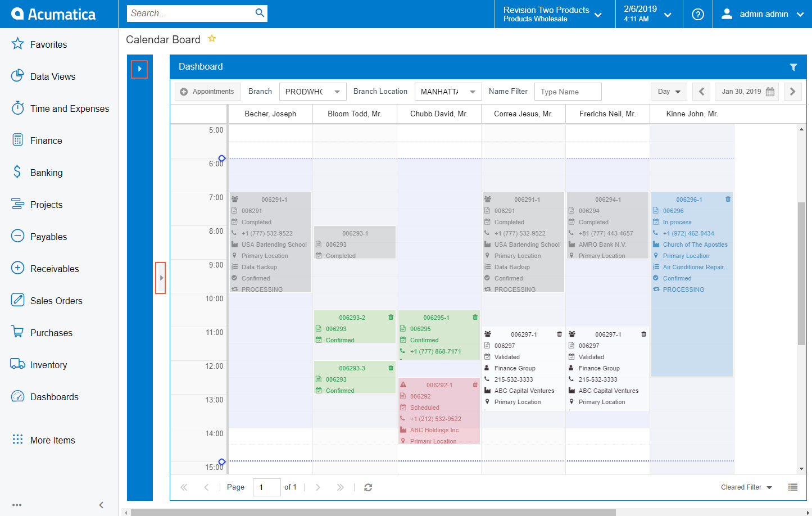Open Sales Orders workspace
The height and width of the screenshot is (516, 812).
56,301
